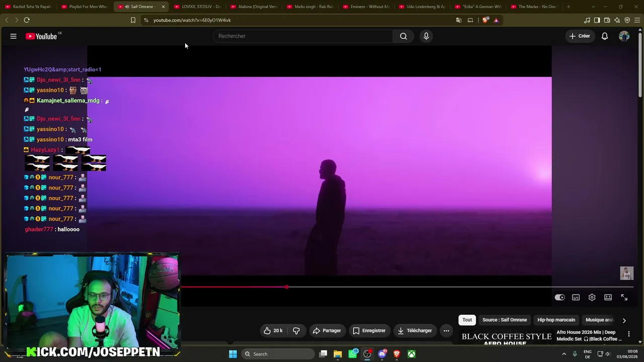
Task: Save the video with Enregistrer
Action: (369, 331)
